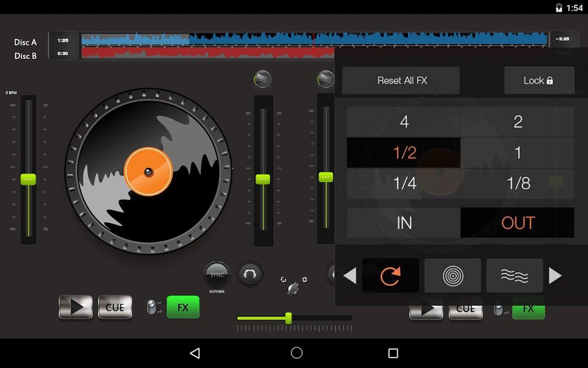Select the orange loop effect icon

click(x=390, y=276)
